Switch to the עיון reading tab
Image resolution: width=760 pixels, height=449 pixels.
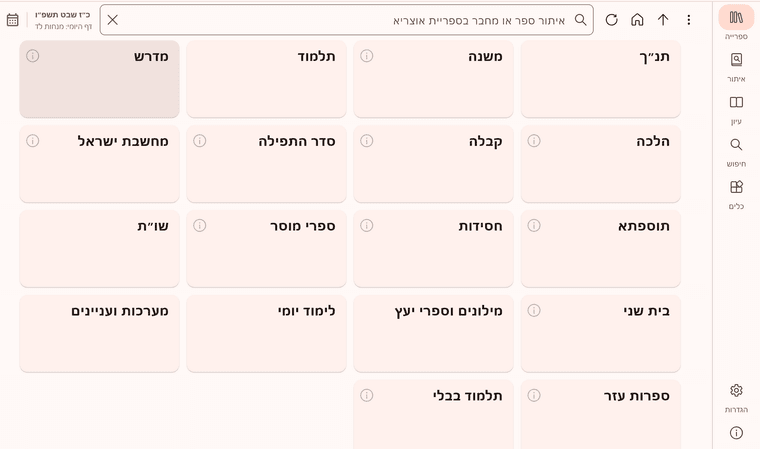tap(736, 108)
